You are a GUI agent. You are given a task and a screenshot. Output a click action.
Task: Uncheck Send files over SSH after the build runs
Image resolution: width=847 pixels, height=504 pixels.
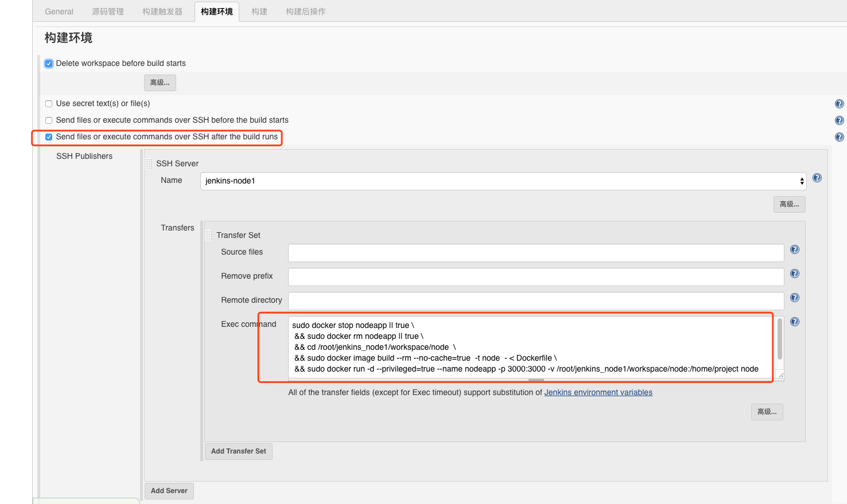pos(49,137)
